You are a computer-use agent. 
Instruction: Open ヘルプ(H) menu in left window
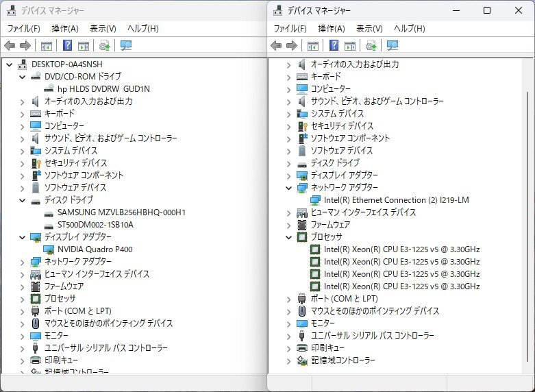click(143, 29)
